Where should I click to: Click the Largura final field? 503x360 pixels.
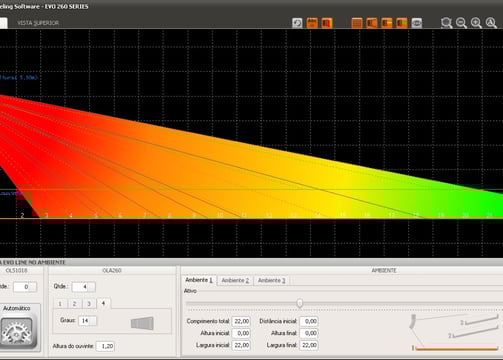coord(309,345)
